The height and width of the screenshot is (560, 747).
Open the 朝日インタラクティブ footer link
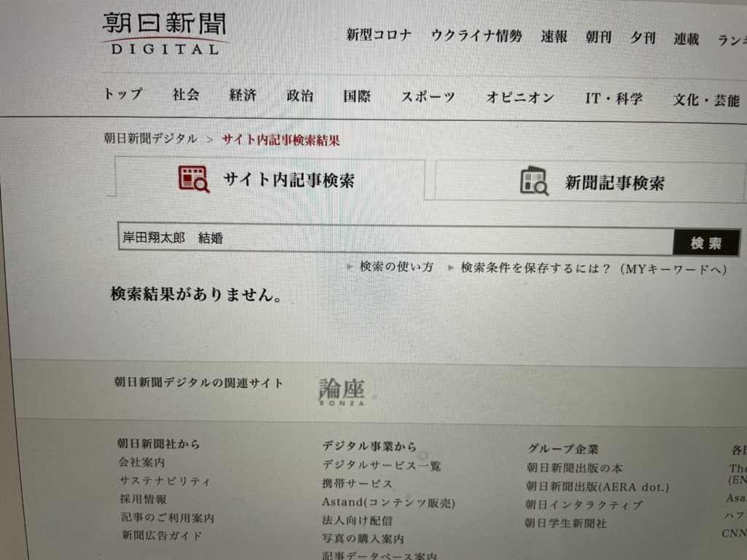[584, 505]
